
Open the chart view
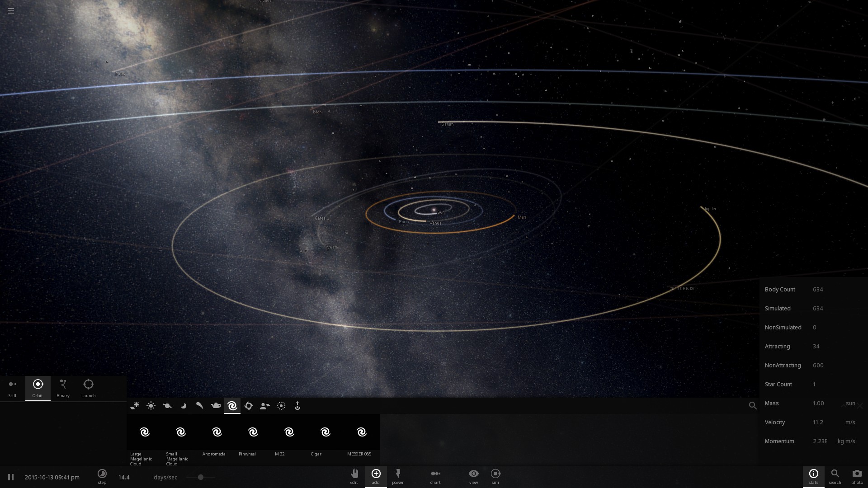(435, 477)
